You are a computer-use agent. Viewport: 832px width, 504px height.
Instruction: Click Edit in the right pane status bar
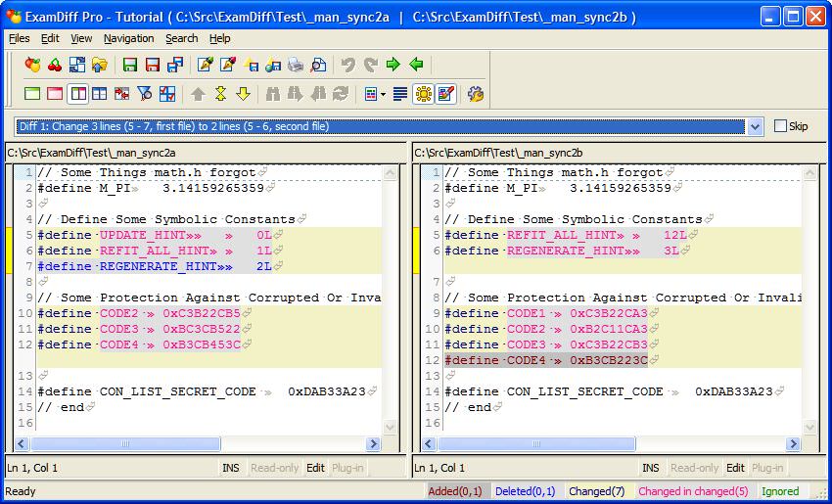(735, 468)
